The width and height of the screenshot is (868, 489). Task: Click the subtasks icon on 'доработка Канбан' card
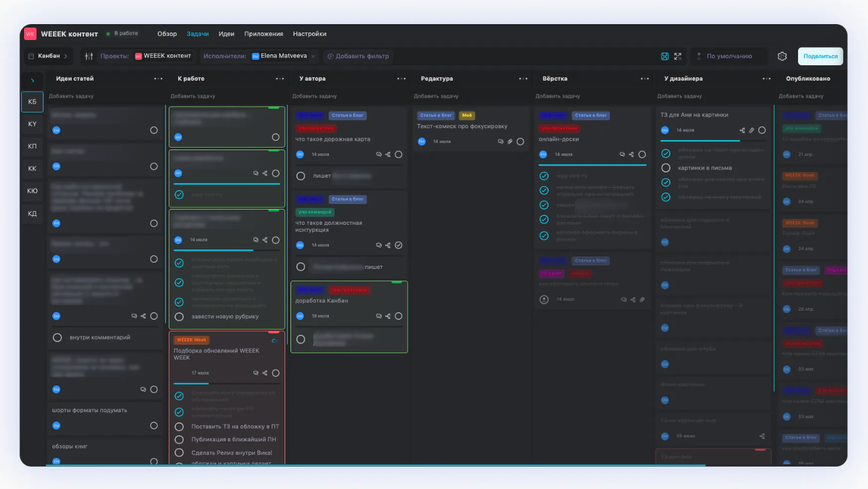point(388,317)
